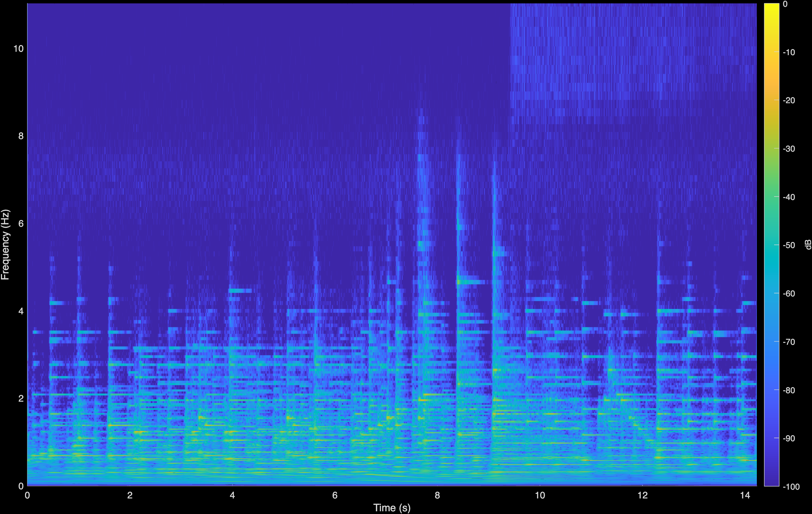
Task: Click the '-50' colorbar tick label
Action: point(789,245)
